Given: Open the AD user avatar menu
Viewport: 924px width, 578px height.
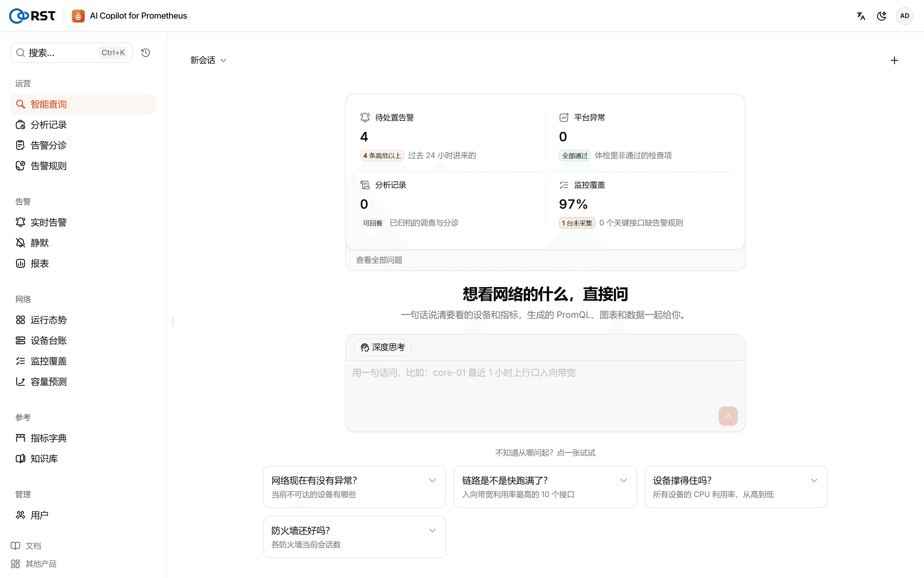Looking at the screenshot, I should 904,16.
